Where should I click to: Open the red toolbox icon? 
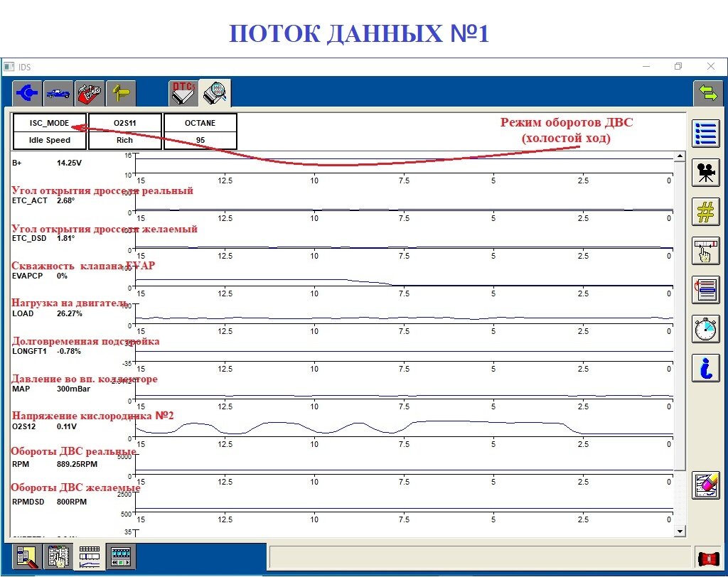(x=89, y=93)
